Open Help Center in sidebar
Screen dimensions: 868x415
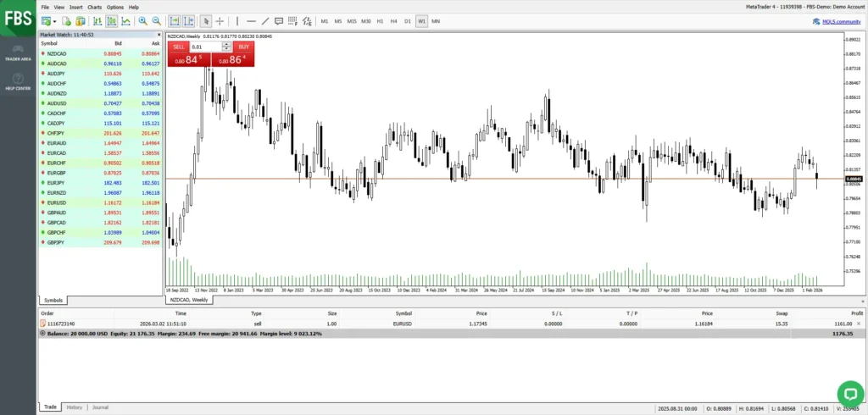point(18,82)
